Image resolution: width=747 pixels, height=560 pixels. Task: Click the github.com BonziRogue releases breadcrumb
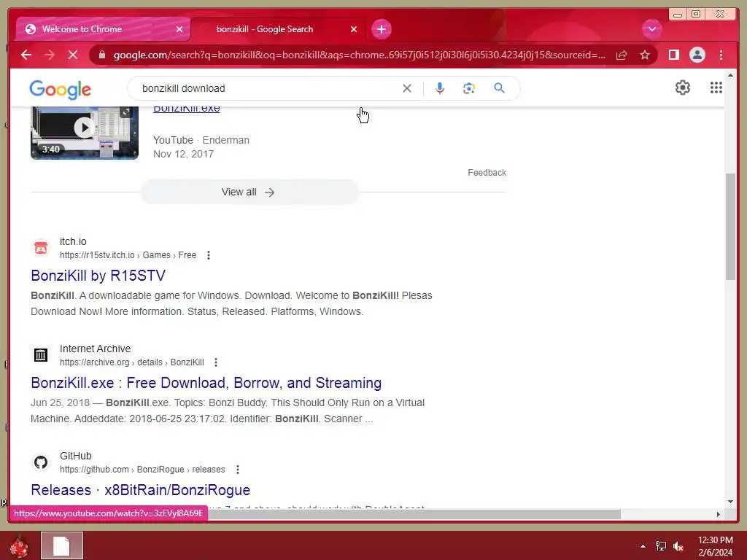[x=142, y=470]
